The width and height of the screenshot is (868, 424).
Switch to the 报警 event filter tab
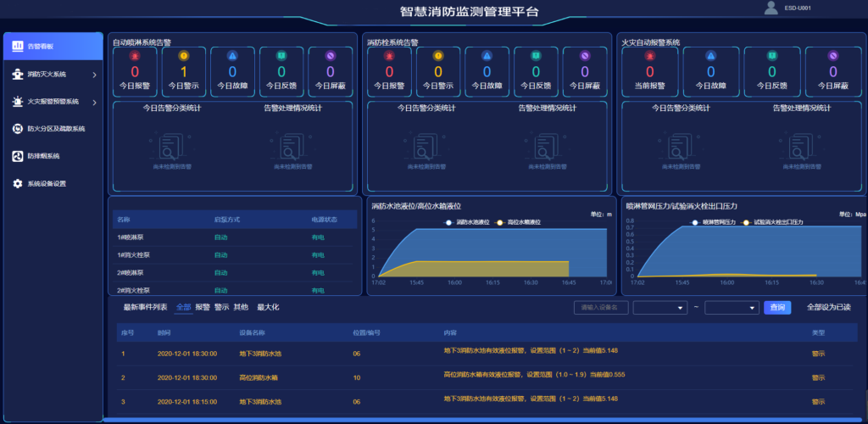(202, 307)
